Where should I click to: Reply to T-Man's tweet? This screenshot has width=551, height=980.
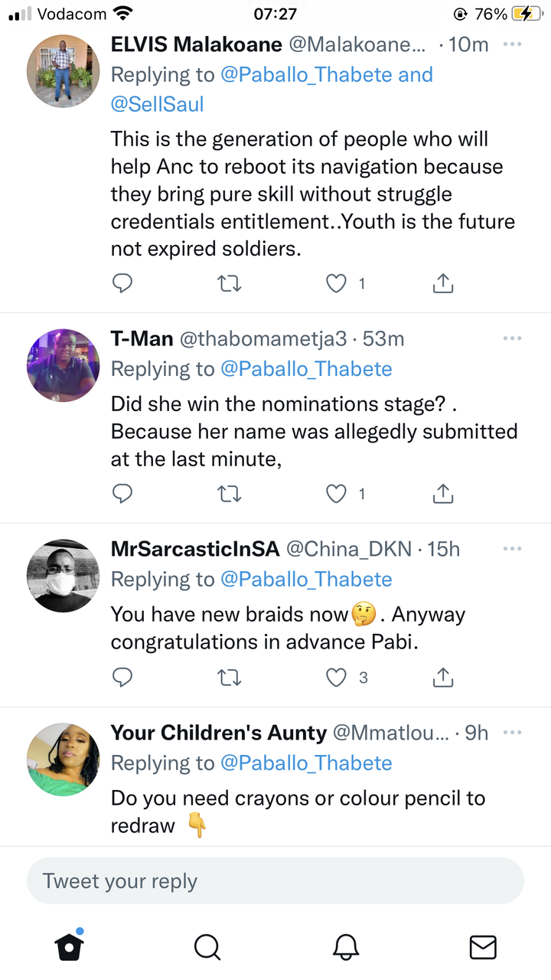tap(122, 494)
